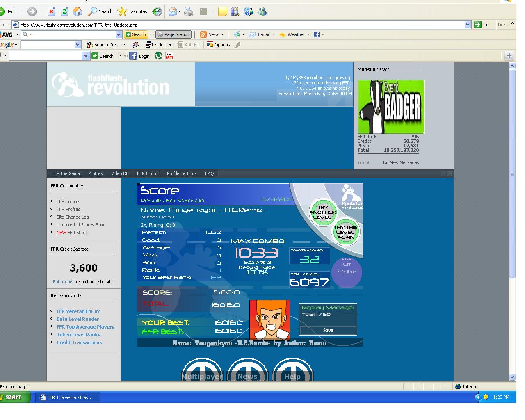Click the Stop loading icon

[x=51, y=11]
